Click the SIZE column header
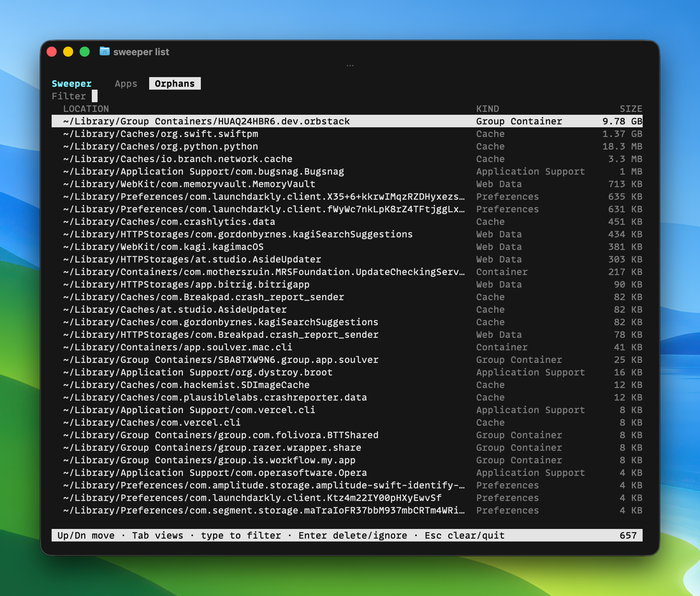 631,109
